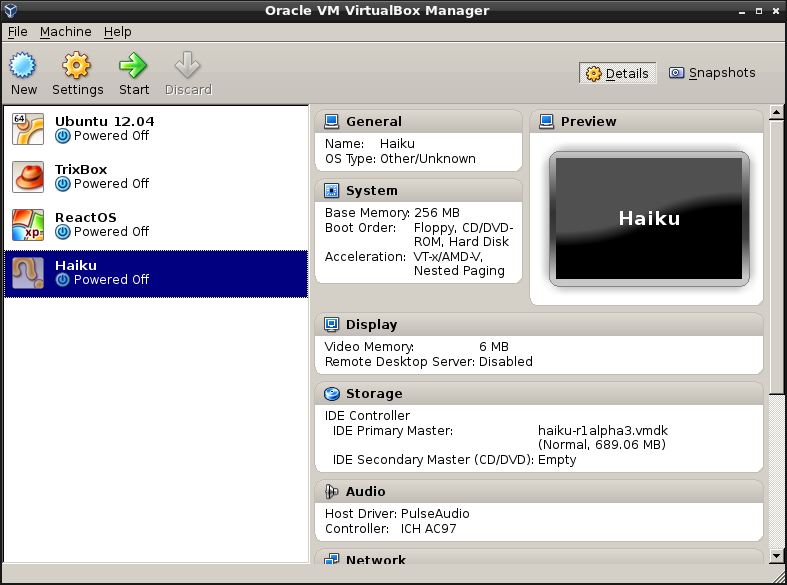The image size is (787, 585).
Task: Open the Display section header
Action: 539,325
